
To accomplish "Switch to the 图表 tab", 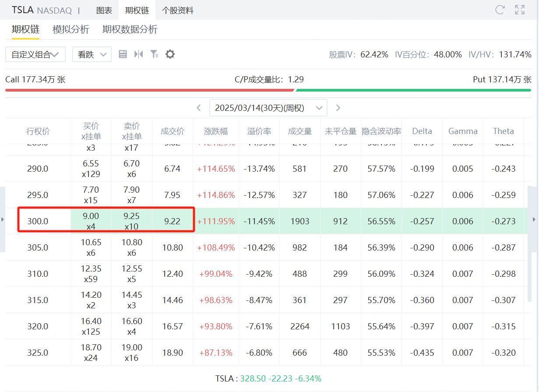I will (104, 10).
